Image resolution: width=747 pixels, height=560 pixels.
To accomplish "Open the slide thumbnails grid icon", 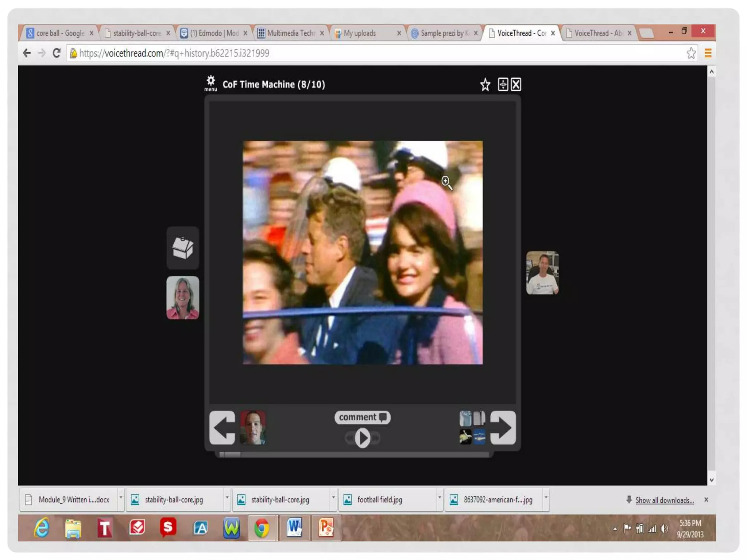I will pyautogui.click(x=472, y=427).
